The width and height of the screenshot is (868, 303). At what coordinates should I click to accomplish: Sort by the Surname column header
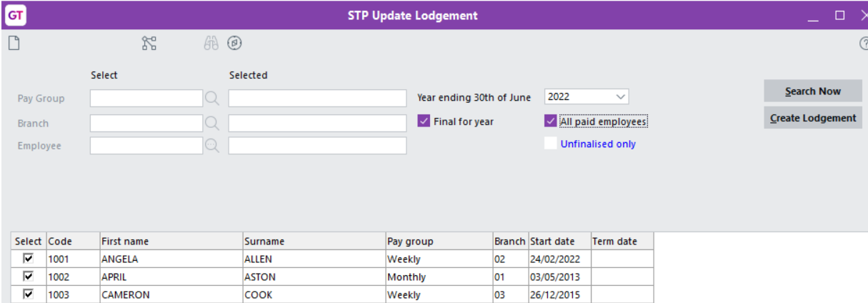pos(314,241)
